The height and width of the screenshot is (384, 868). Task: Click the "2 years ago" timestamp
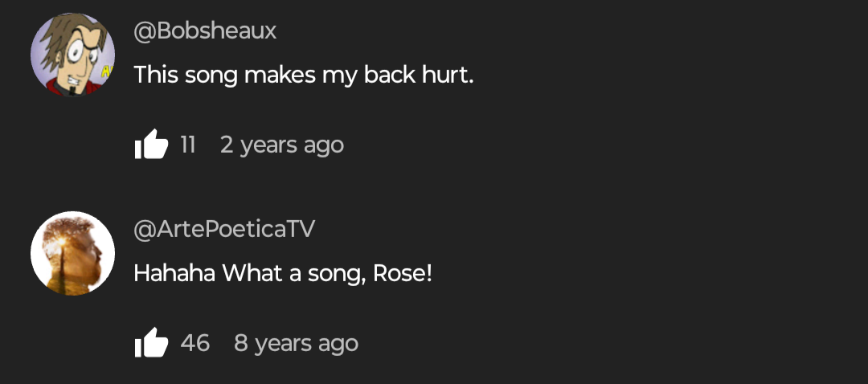(x=281, y=145)
